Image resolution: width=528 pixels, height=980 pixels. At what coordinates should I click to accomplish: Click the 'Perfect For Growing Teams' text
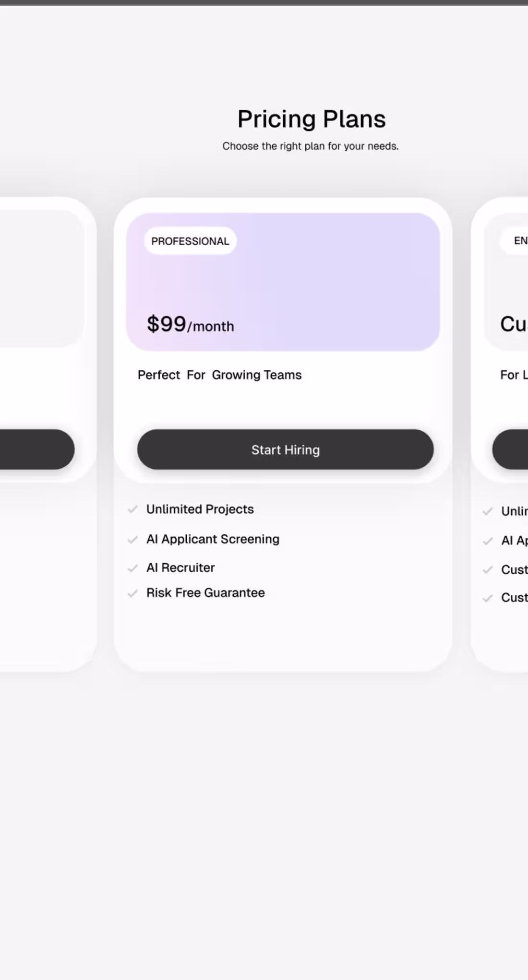coord(219,375)
